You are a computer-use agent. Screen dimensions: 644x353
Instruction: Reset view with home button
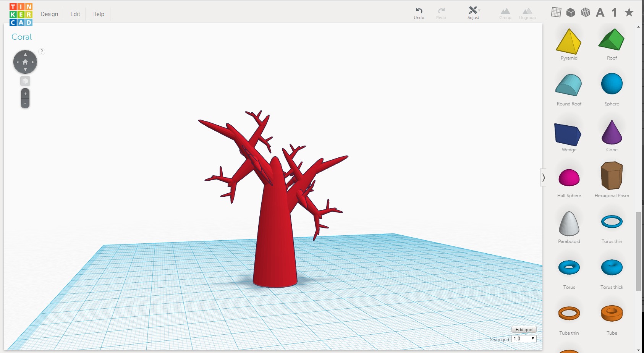pos(25,62)
